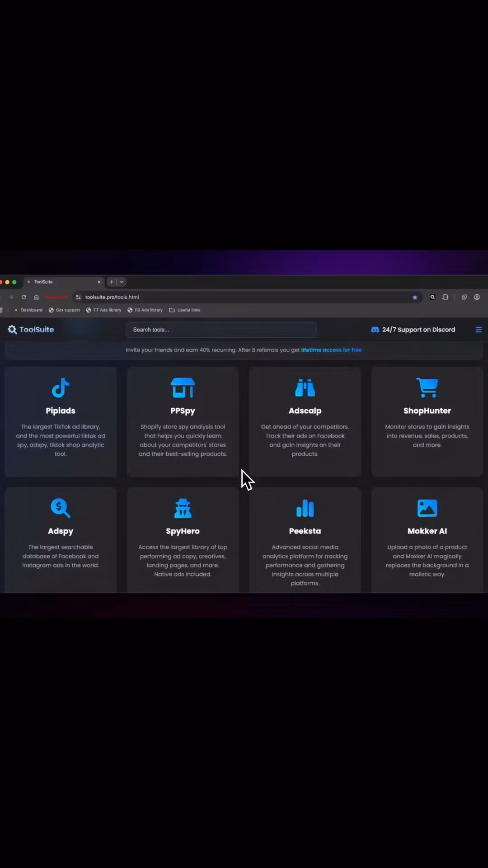Image resolution: width=488 pixels, height=868 pixels.
Task: Open the Pipiads TikTok icon card
Action: [x=61, y=387]
